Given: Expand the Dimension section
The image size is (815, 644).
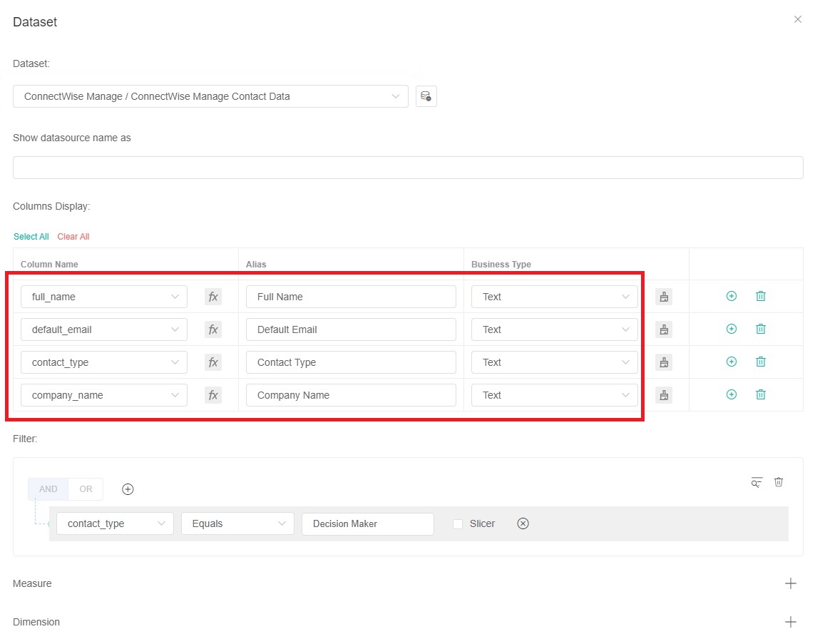Looking at the screenshot, I should coord(790,621).
